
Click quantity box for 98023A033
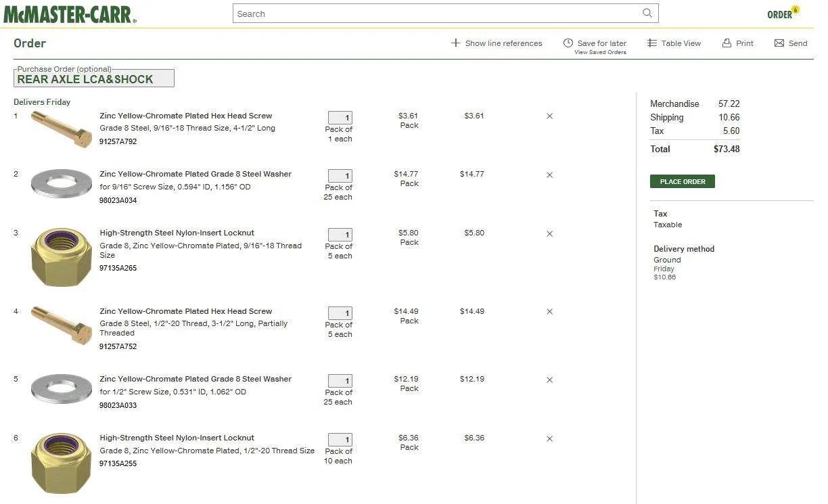(x=340, y=381)
